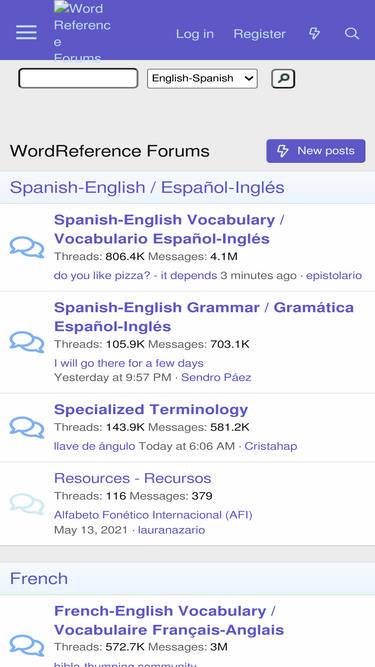Click chat bubble icon beside French-English Vocabulary
The image size is (375, 667).
[x=27, y=645]
